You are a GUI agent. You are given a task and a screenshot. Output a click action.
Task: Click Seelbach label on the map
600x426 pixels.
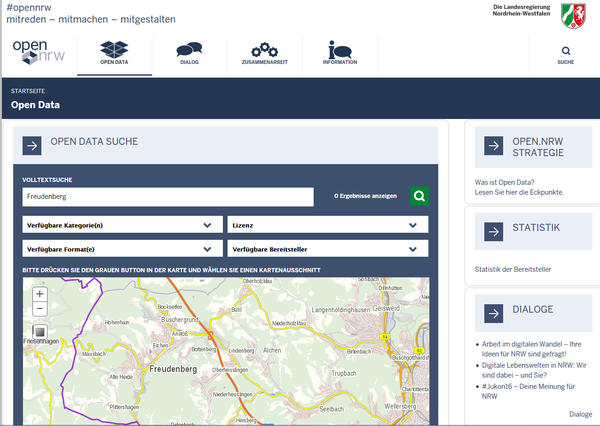[331, 409]
